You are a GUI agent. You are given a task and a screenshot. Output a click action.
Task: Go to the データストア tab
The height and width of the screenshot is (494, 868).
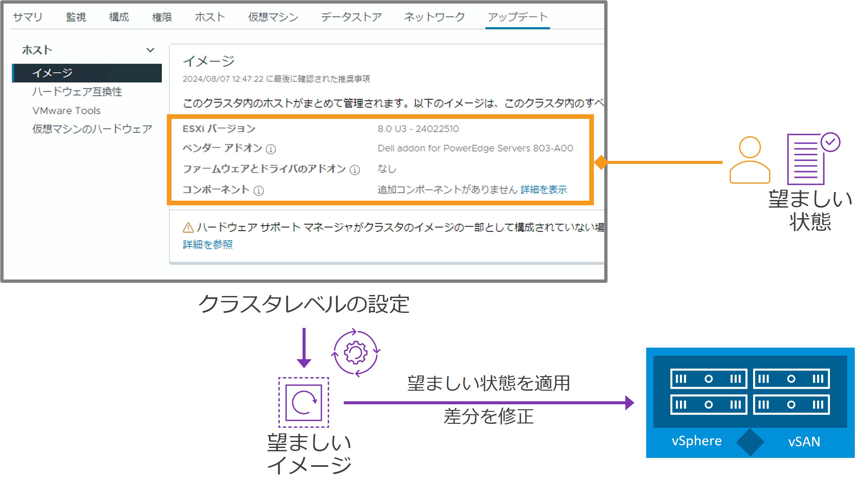click(x=351, y=17)
